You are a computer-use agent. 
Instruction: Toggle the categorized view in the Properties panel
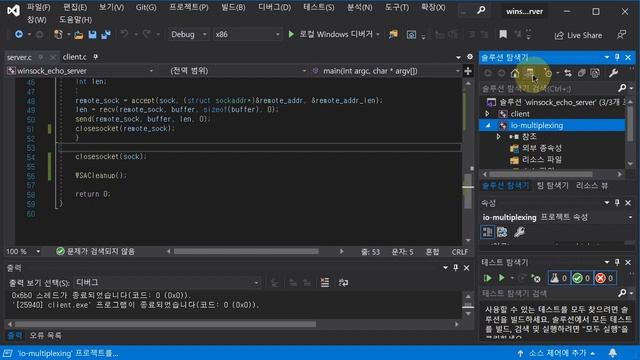click(488, 232)
